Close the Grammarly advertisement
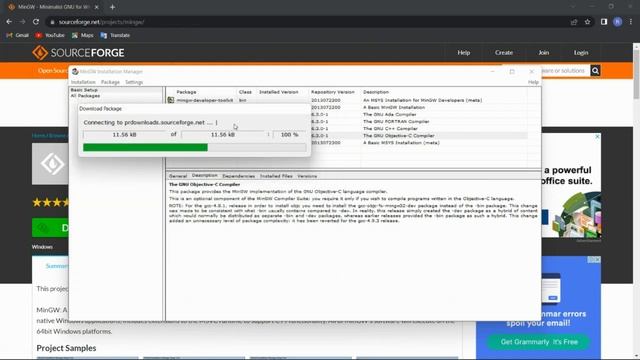Viewport: 640px width, 360px height. (597, 259)
